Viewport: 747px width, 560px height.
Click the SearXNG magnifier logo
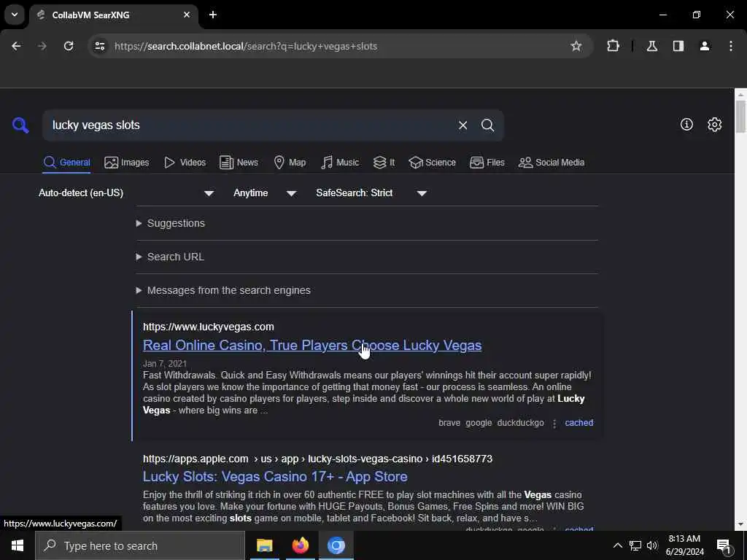click(x=20, y=125)
